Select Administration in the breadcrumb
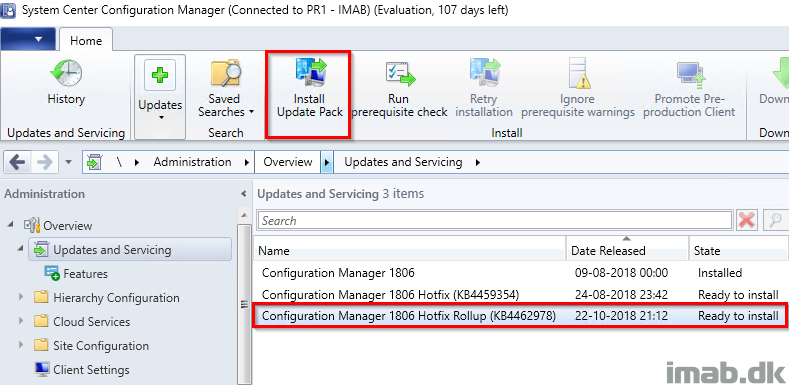The height and width of the screenshot is (385, 789). point(192,162)
